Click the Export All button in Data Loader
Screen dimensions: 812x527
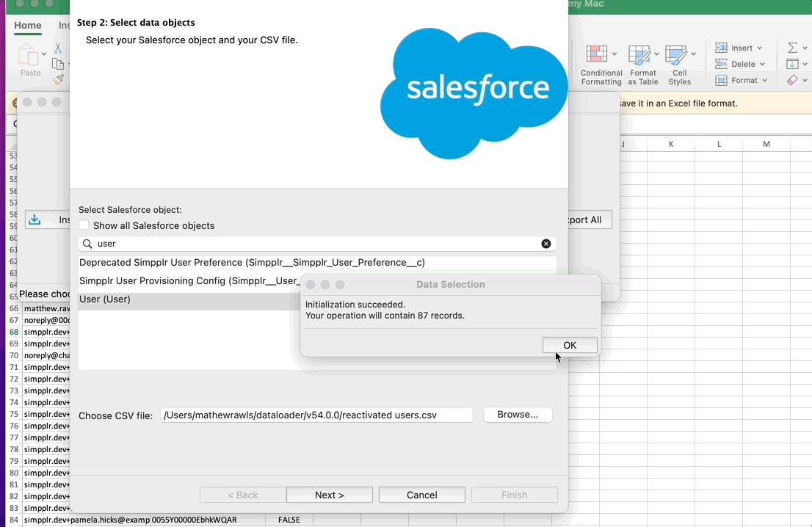[590, 219]
